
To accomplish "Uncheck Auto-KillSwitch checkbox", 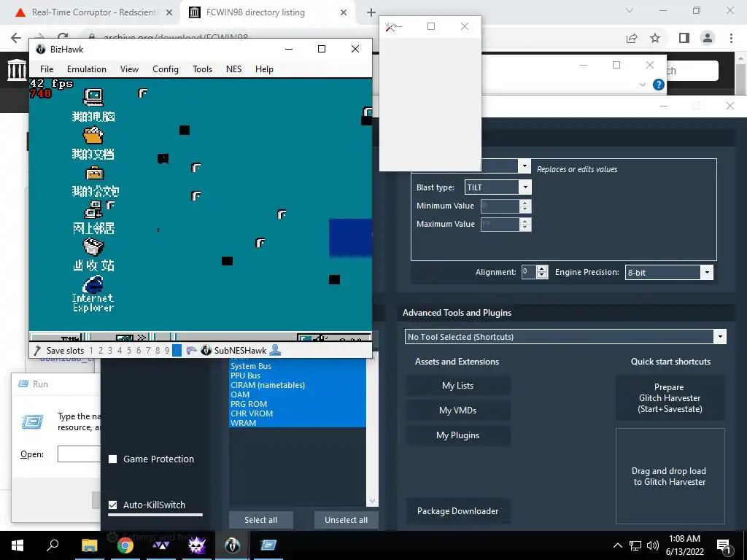I will (x=113, y=505).
